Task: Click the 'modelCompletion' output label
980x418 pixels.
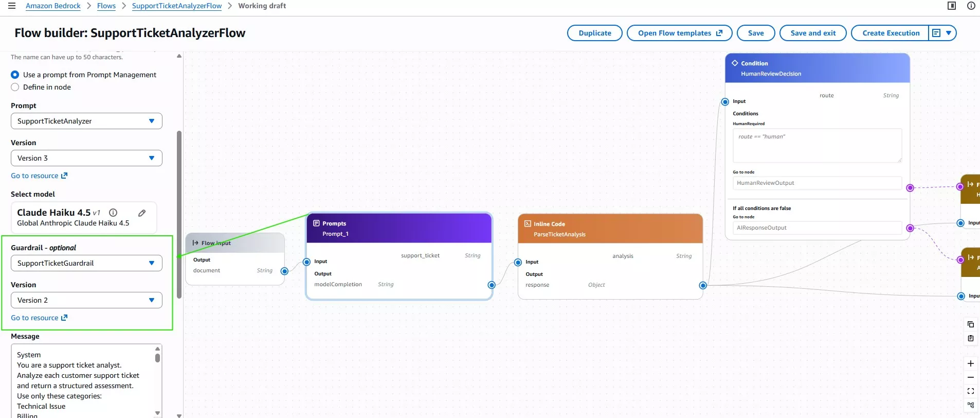Action: (x=338, y=284)
